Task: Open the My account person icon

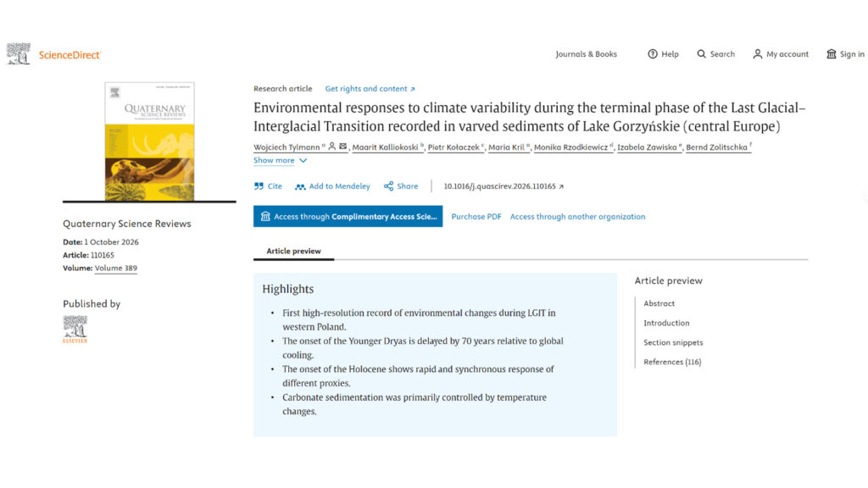Action: tap(757, 54)
